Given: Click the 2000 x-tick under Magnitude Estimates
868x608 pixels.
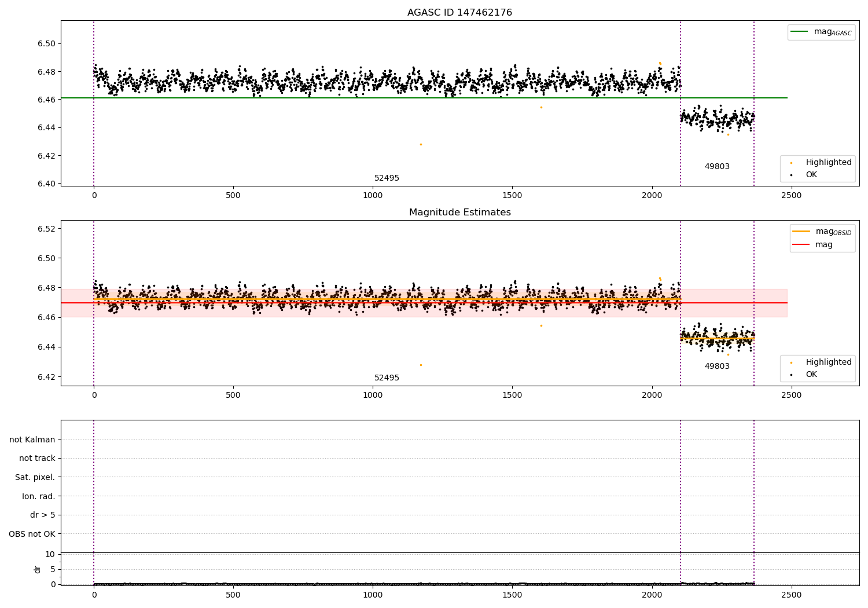Looking at the screenshot, I should click(x=652, y=395).
